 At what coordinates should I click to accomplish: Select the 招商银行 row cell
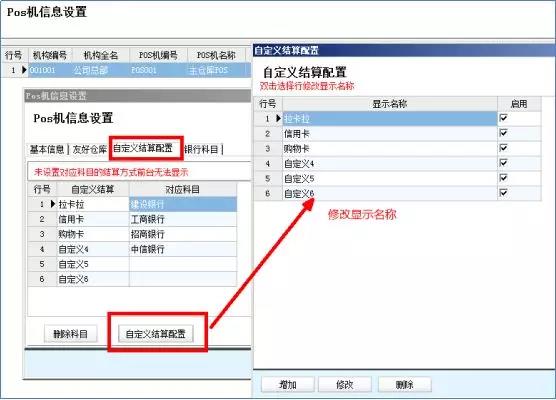[x=183, y=234]
